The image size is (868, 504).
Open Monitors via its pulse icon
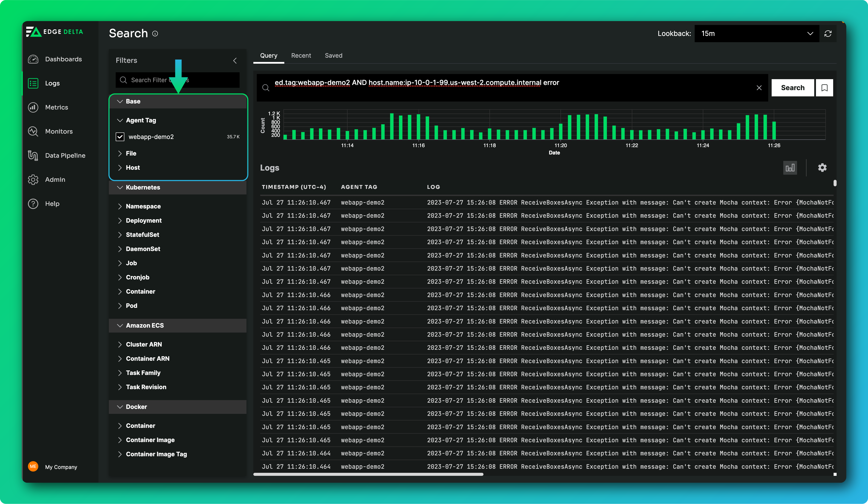[33, 132]
